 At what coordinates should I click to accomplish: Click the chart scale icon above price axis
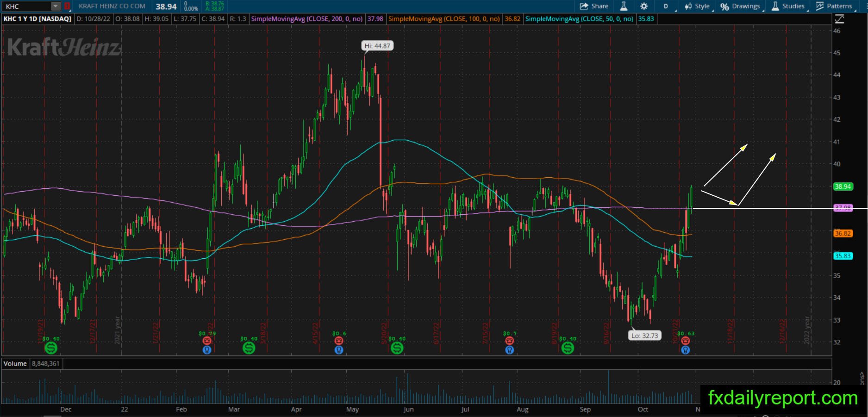coord(839,19)
